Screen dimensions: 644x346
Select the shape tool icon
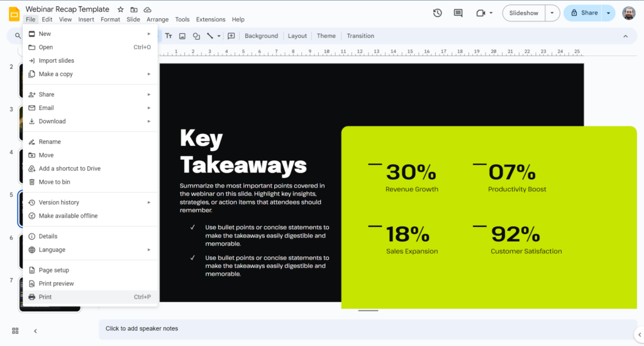(196, 36)
